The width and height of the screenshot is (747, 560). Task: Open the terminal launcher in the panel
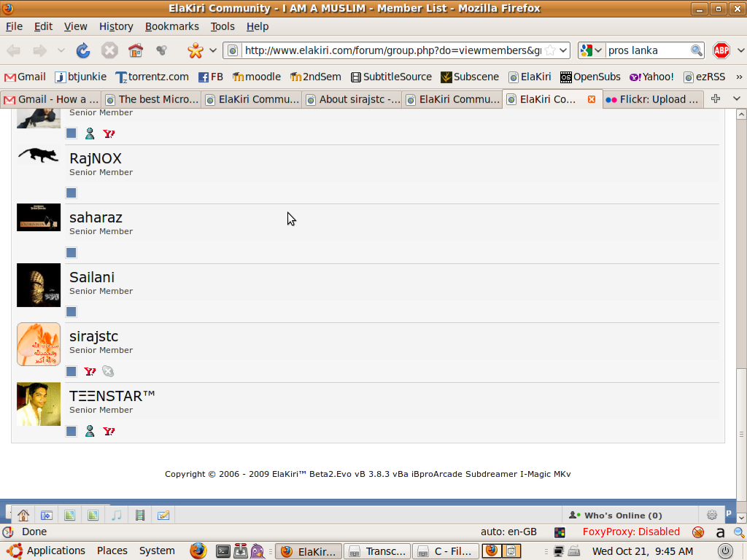pos(222,551)
